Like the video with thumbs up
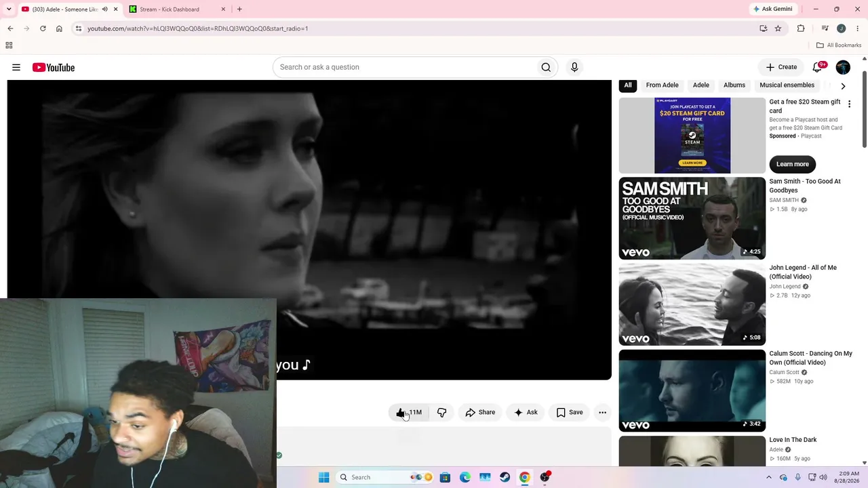Screen dimensions: 868x488 (x=409, y=412)
